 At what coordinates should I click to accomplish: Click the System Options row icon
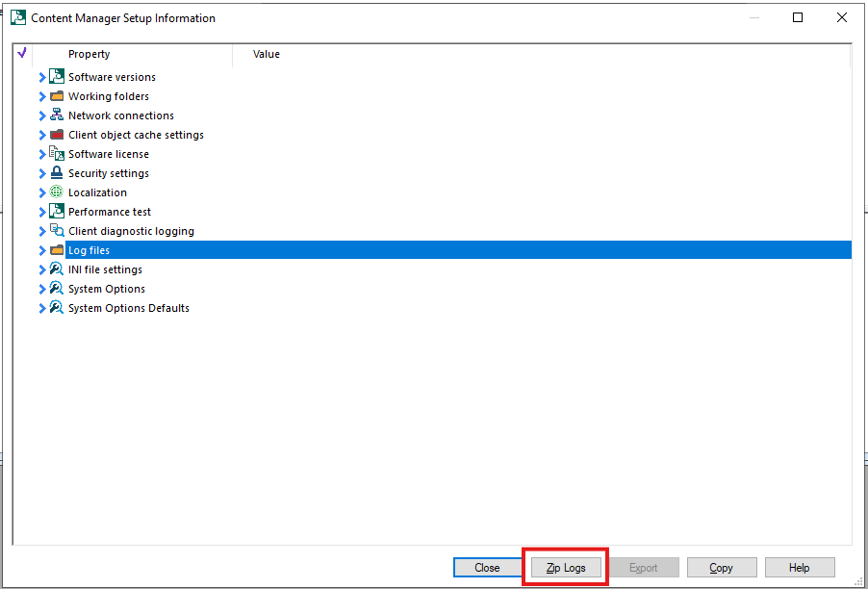[57, 289]
